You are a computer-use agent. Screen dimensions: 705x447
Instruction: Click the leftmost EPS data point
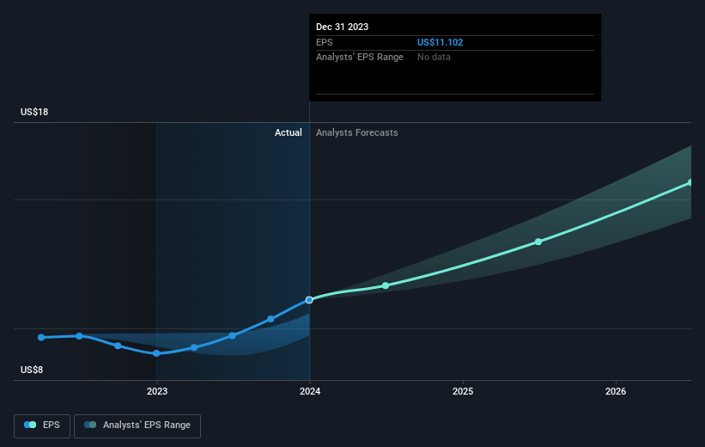41,337
